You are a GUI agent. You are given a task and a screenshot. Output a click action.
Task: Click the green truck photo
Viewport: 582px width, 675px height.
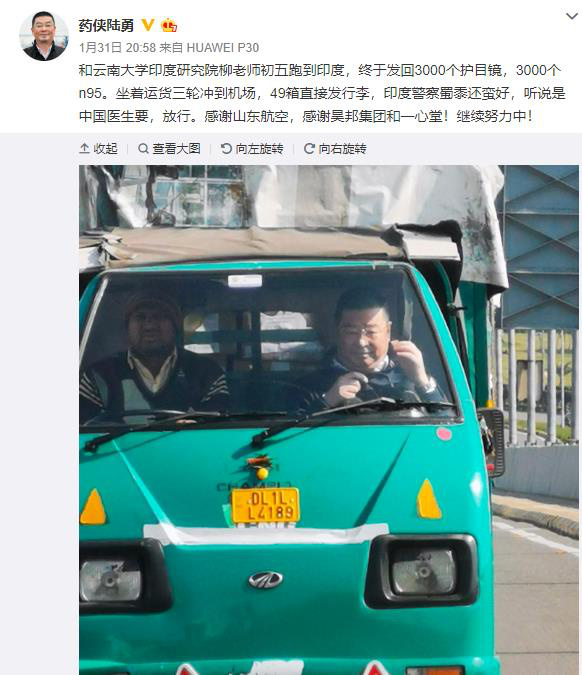point(329,420)
